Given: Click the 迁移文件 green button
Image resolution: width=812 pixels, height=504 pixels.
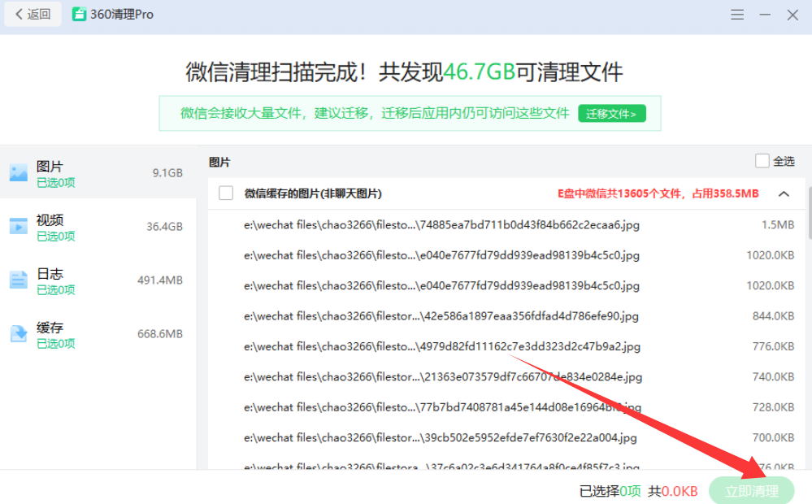Looking at the screenshot, I should [x=611, y=114].
